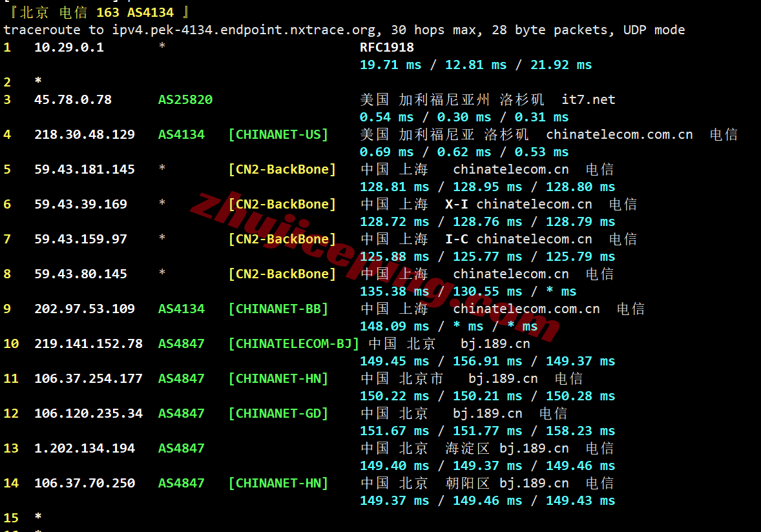Click AS4847 on hop 13 row
761x532 pixels.
coord(182,449)
